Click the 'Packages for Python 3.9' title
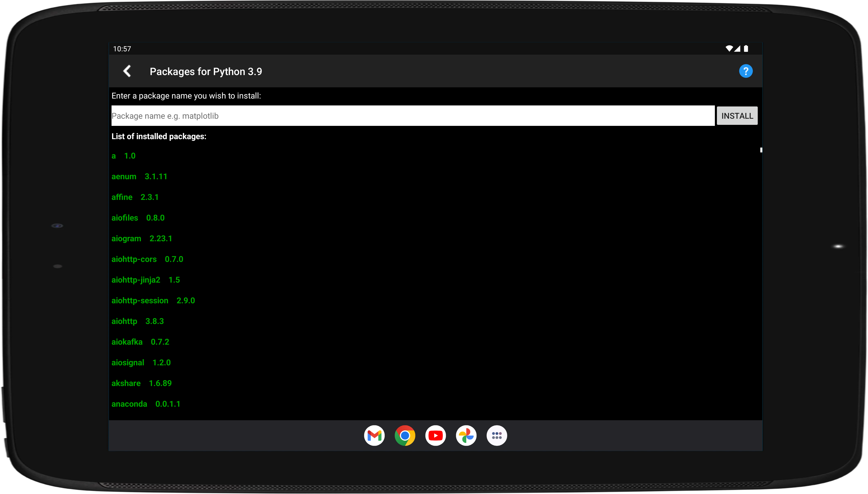868x494 pixels. pos(206,71)
